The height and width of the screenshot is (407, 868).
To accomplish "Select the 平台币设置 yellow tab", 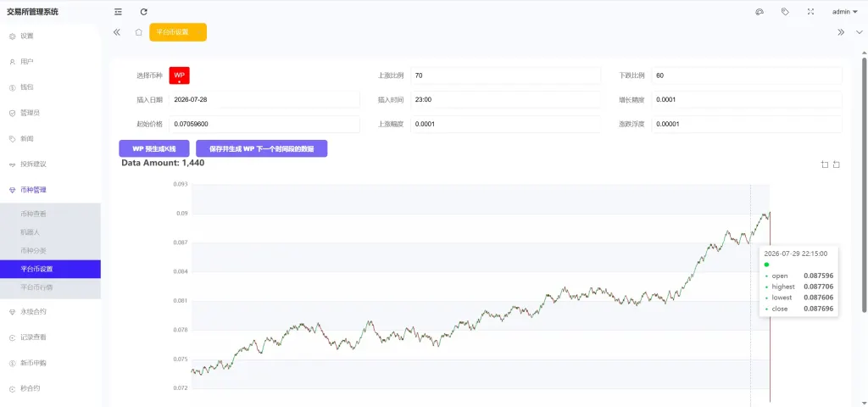I will click(178, 32).
